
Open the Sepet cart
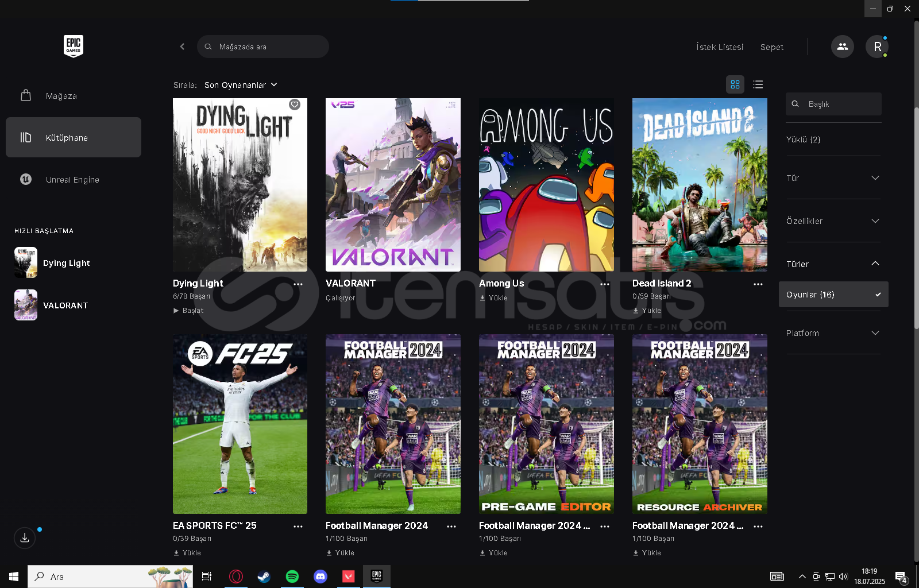771,47
